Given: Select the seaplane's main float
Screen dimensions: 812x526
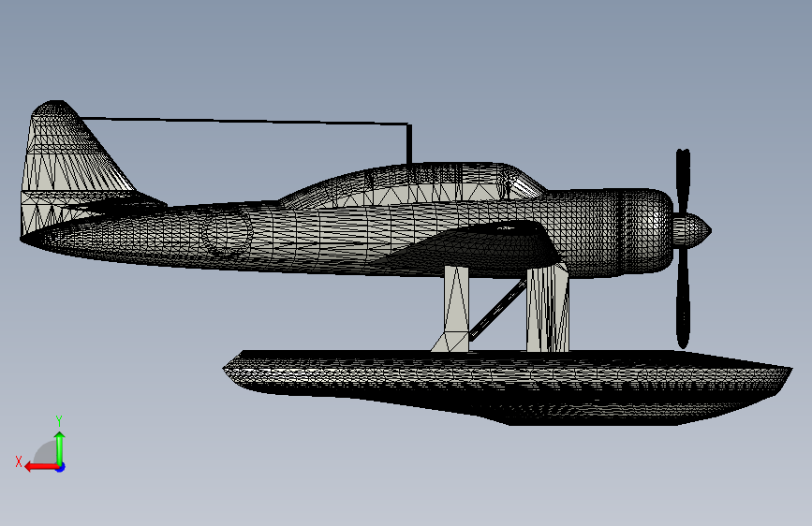Looking at the screenshot, I should coord(508,387).
